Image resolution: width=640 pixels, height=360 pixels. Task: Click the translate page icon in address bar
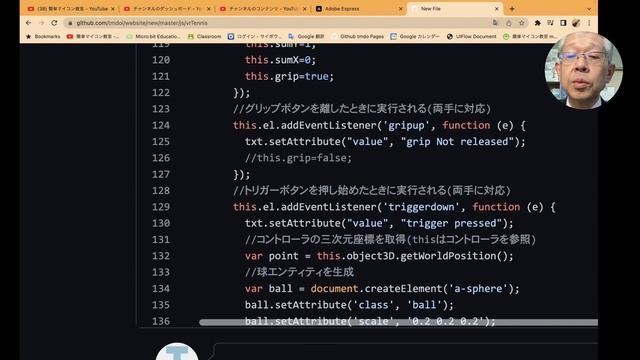(x=495, y=23)
